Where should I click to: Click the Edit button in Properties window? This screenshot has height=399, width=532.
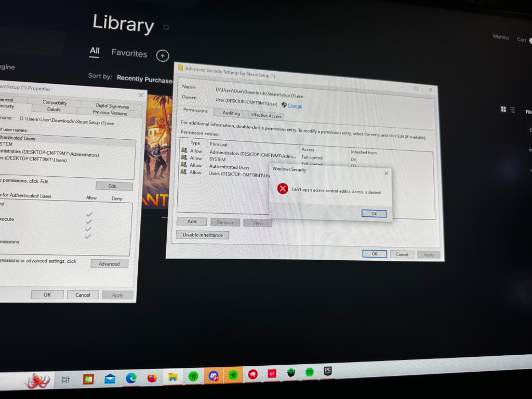point(114,186)
